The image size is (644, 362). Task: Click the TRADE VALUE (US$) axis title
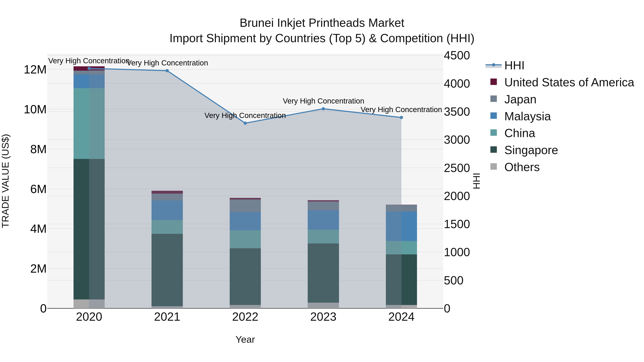pyautogui.click(x=6, y=181)
